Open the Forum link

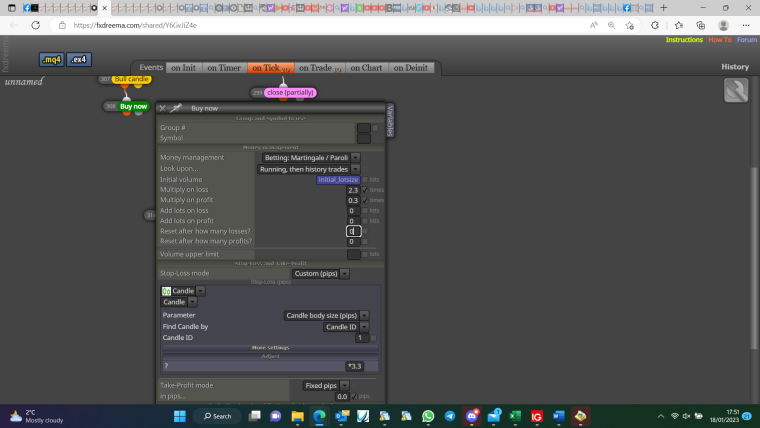tap(747, 40)
